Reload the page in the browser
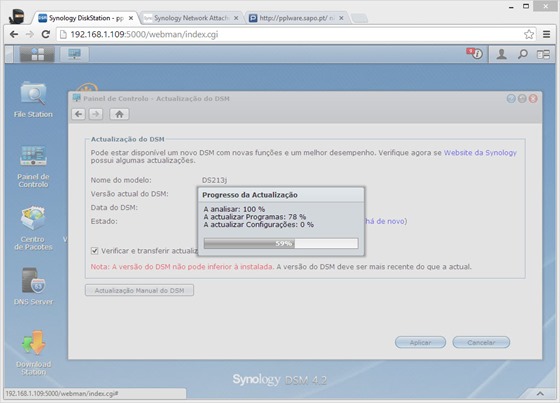This screenshot has width=560, height=403. 45,34
